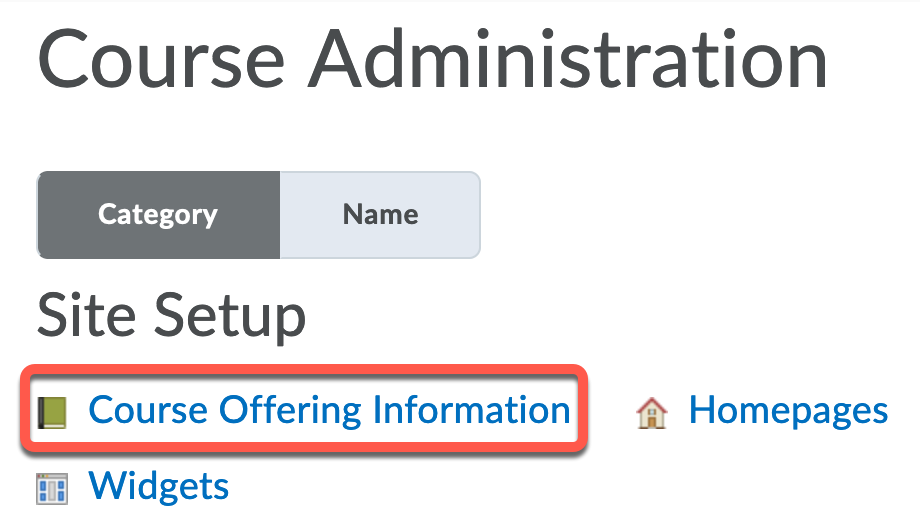Click the Course Administration page heading
This screenshot has height=530, width=920.
pos(432,60)
